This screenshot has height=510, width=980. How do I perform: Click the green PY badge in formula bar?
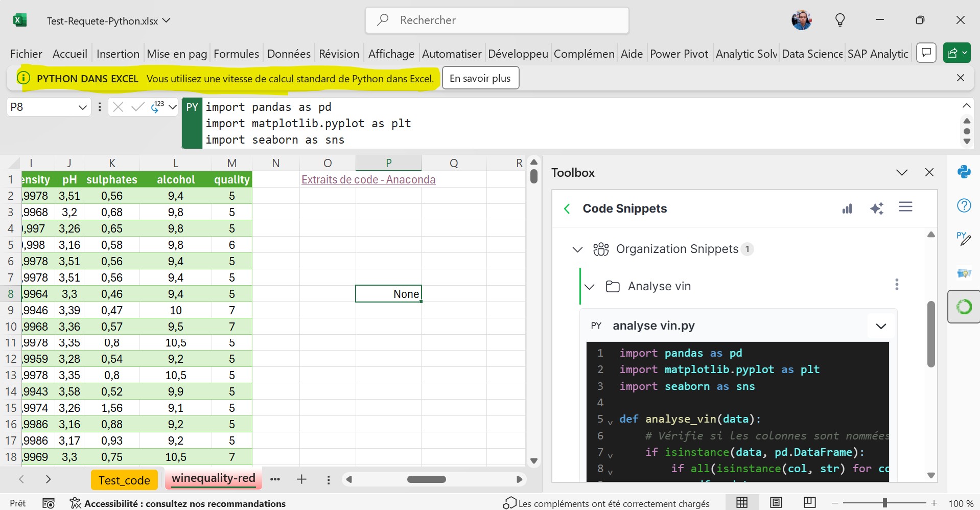(192, 123)
